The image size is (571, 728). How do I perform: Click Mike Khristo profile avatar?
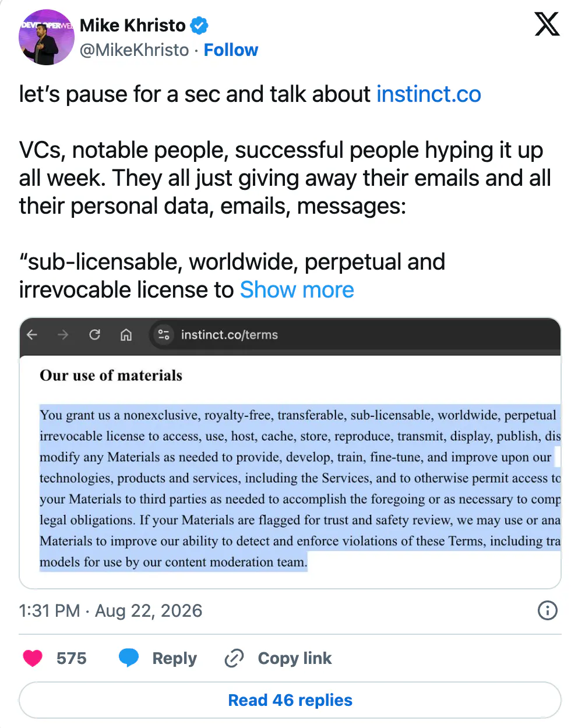pos(47,37)
